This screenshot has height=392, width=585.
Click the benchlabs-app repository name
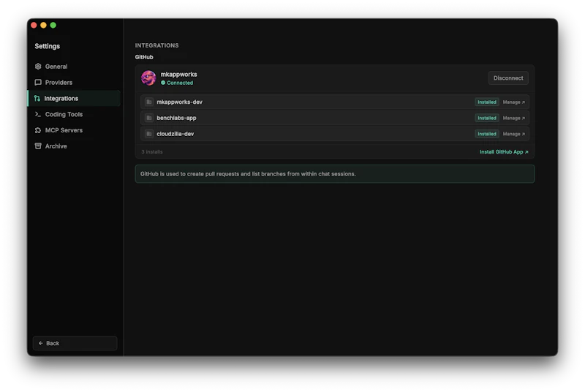coord(176,118)
